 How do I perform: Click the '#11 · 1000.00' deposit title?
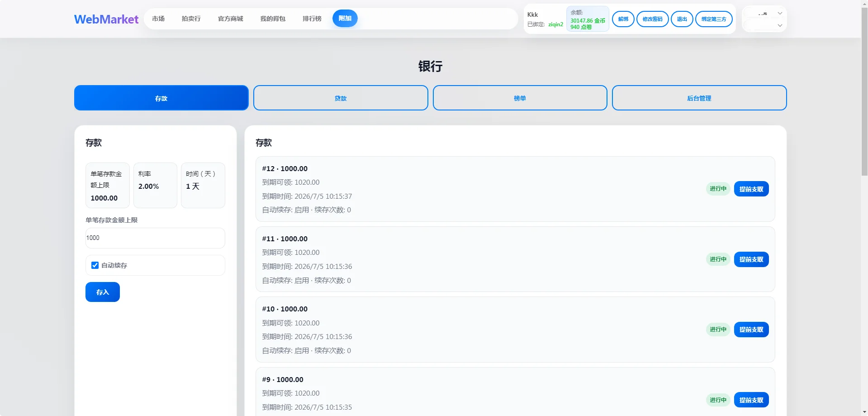pyautogui.click(x=285, y=239)
